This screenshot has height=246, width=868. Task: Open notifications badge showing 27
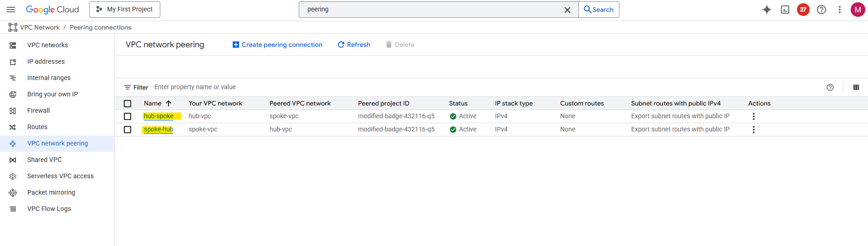(803, 10)
